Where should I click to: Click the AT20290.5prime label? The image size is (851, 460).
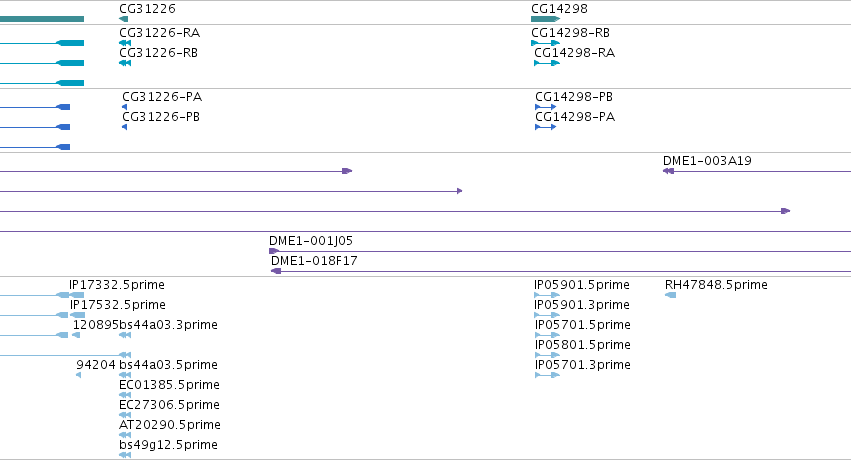pyautogui.click(x=169, y=425)
